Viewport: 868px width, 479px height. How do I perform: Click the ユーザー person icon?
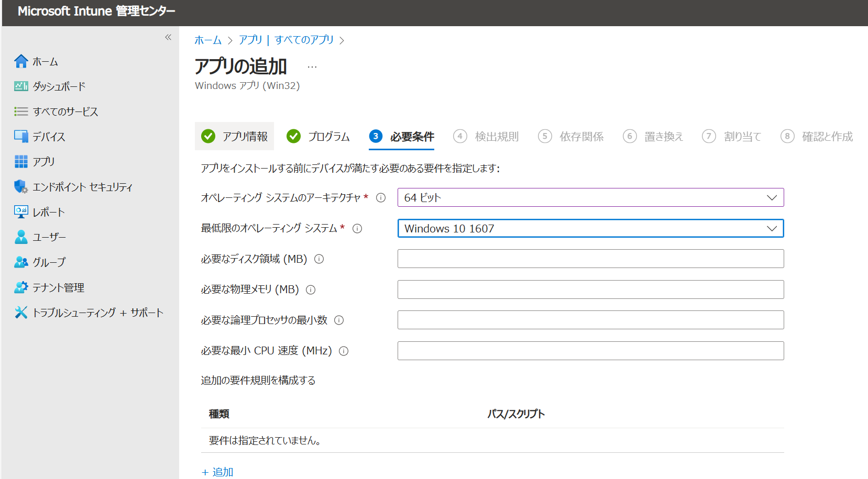(x=21, y=237)
